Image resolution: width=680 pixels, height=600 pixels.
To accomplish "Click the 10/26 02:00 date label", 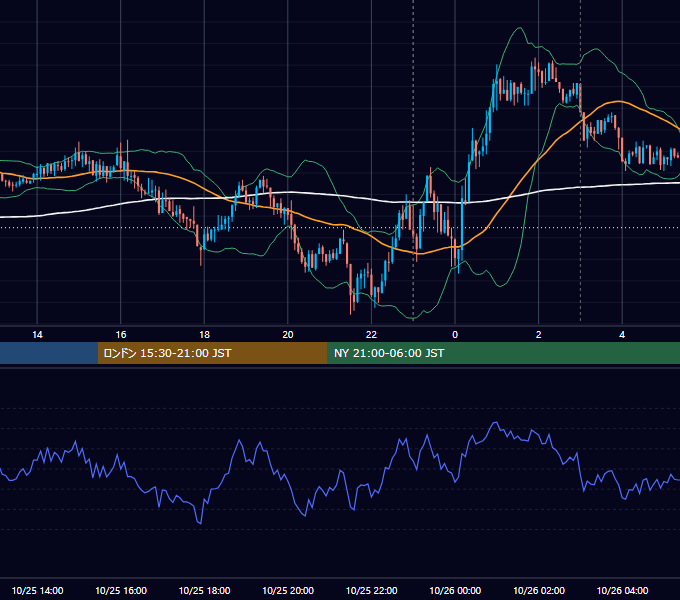I will coord(539,590).
